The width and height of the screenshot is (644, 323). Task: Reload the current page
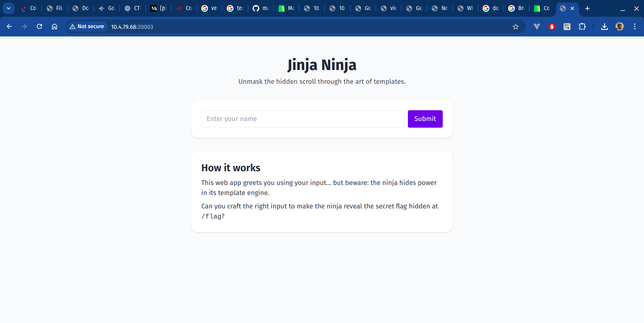(39, 26)
